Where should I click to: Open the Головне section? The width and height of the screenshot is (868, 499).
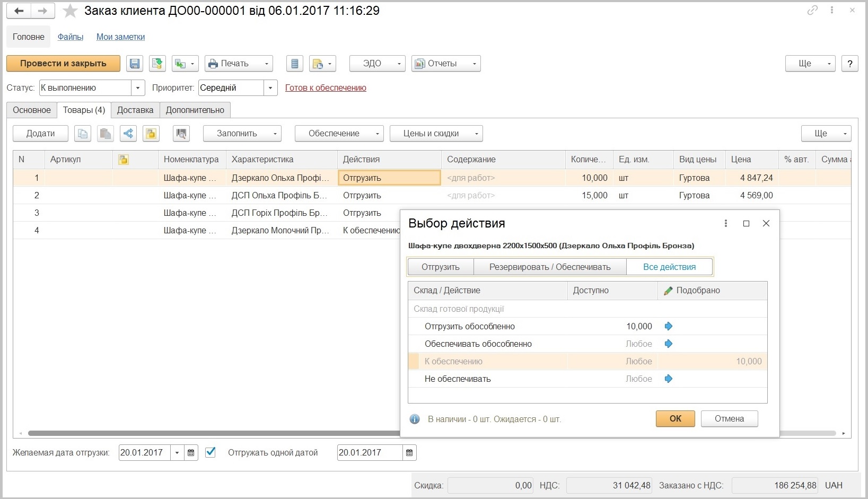click(x=29, y=37)
